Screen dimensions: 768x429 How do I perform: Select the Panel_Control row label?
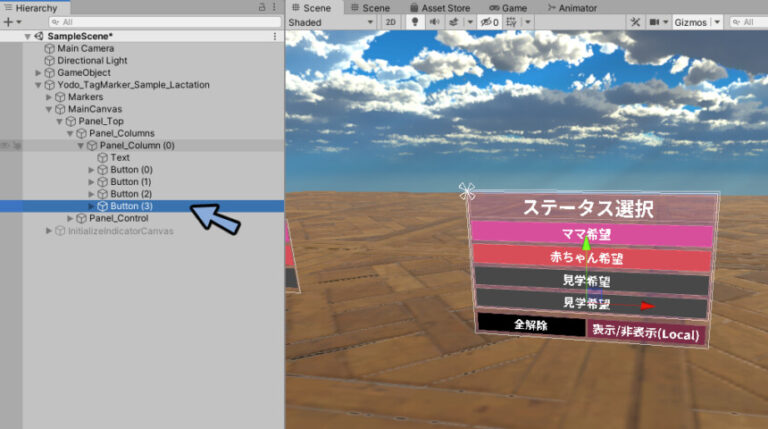(x=119, y=218)
